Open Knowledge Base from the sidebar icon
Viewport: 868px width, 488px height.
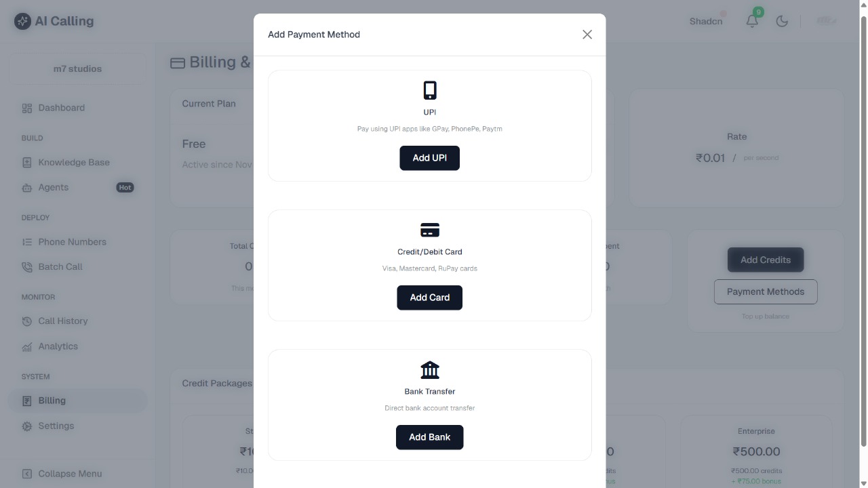[x=26, y=162]
